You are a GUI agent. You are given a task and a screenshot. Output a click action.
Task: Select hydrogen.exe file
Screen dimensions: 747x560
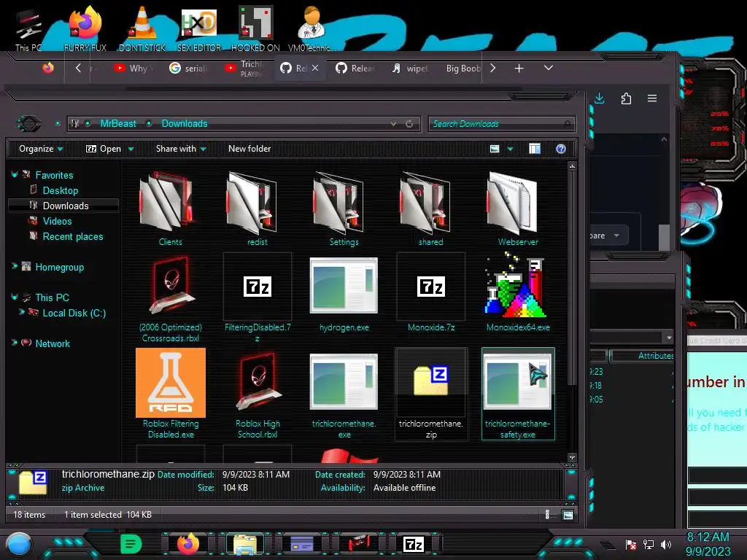point(344,295)
